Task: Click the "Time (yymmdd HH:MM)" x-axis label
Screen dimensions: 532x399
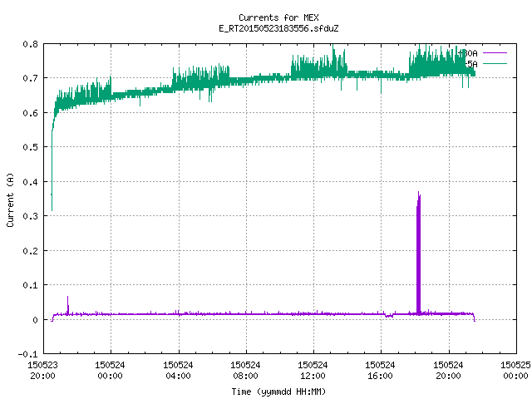Action: click(278, 392)
